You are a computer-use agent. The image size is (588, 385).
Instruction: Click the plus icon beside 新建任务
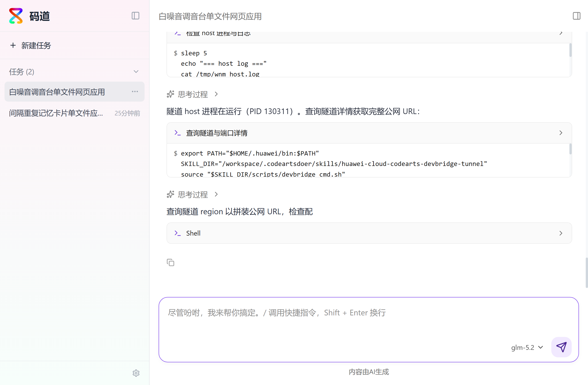coord(13,46)
